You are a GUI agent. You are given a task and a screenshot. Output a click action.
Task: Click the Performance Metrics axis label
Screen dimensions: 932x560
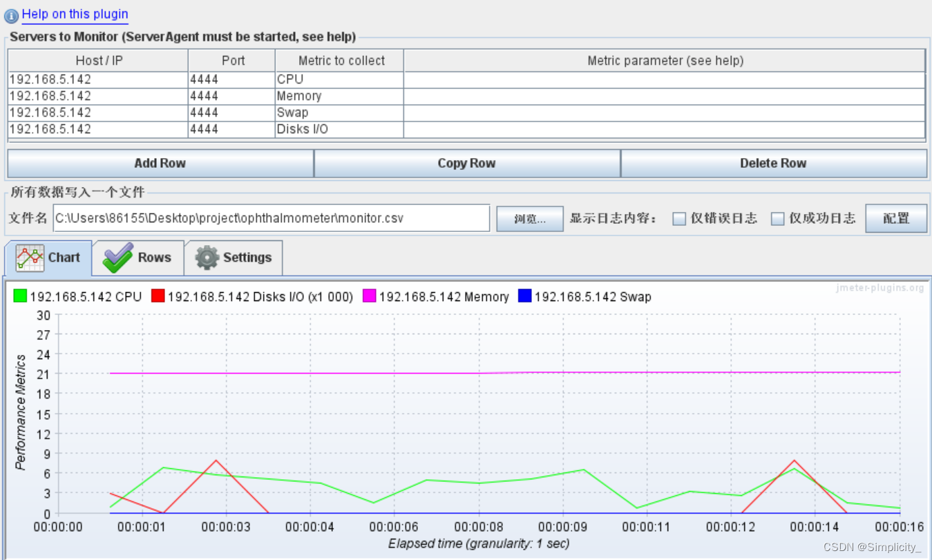(x=21, y=412)
